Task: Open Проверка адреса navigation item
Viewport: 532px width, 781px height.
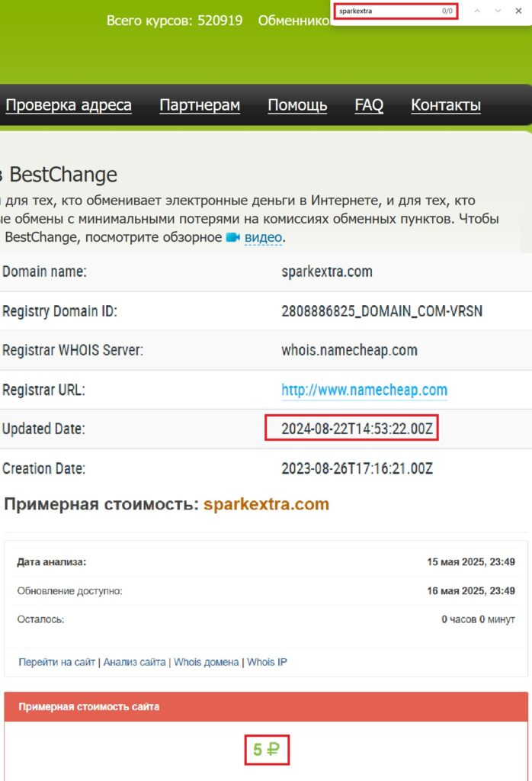Action: (69, 104)
